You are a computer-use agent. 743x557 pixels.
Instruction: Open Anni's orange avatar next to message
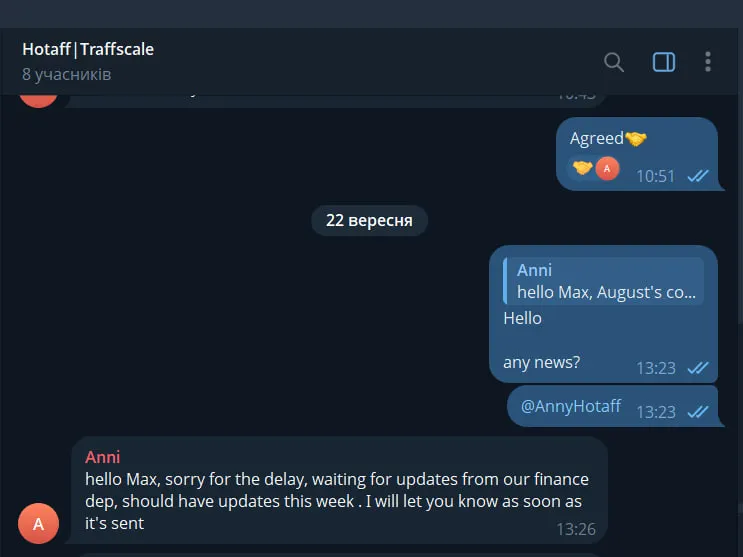(38, 523)
